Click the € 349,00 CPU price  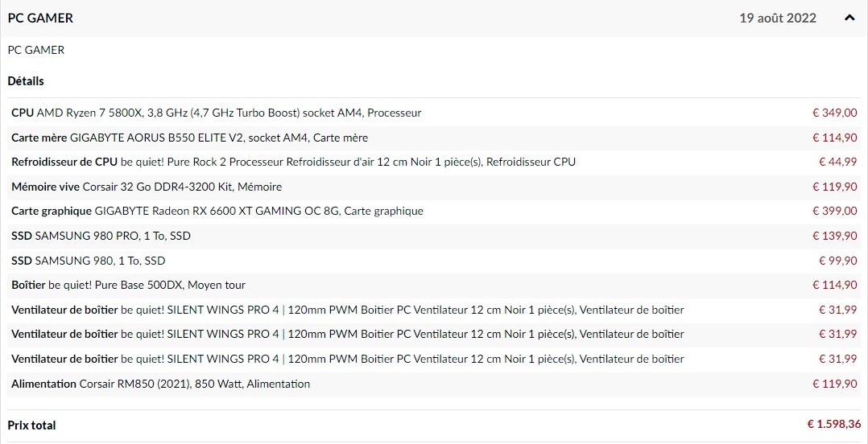point(834,113)
